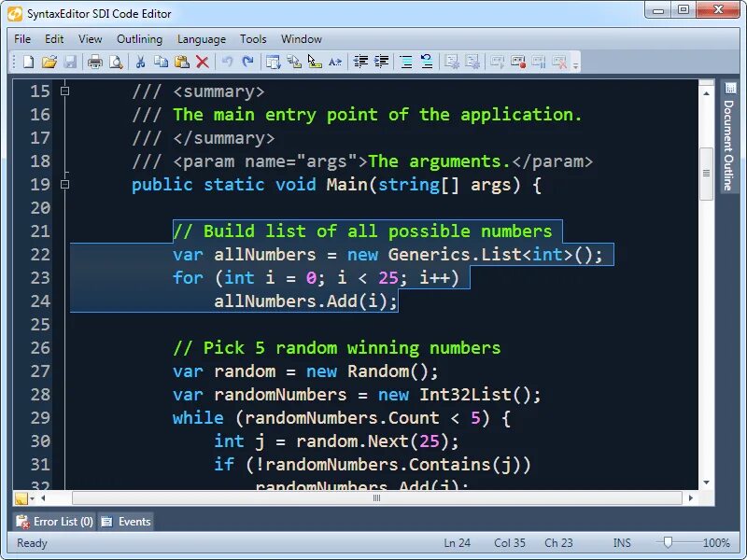Click the Open file folder icon
This screenshot has width=747, height=560.
[49, 62]
